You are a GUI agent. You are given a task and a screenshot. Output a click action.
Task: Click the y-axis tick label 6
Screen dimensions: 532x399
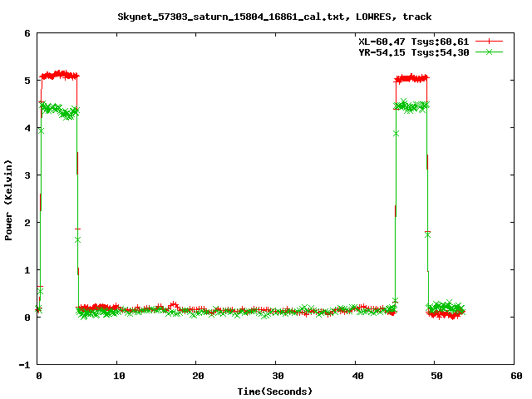(x=27, y=33)
